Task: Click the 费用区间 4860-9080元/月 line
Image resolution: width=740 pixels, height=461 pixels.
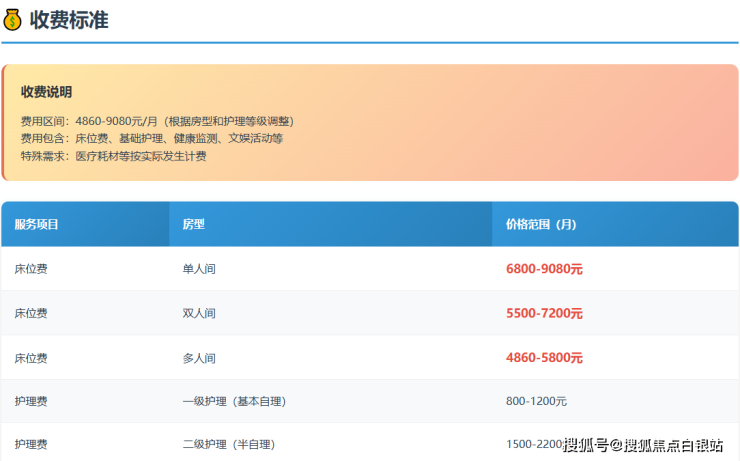Action: tap(157, 121)
